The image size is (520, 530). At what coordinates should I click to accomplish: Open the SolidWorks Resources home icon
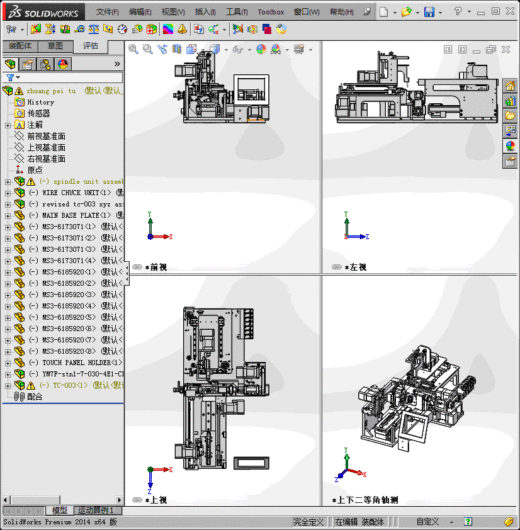click(510, 86)
